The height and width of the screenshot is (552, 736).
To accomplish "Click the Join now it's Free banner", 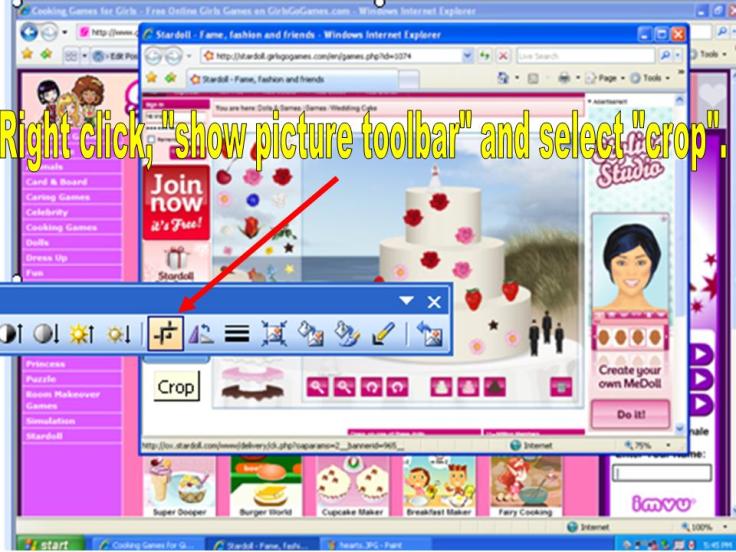I will pyautogui.click(x=176, y=202).
